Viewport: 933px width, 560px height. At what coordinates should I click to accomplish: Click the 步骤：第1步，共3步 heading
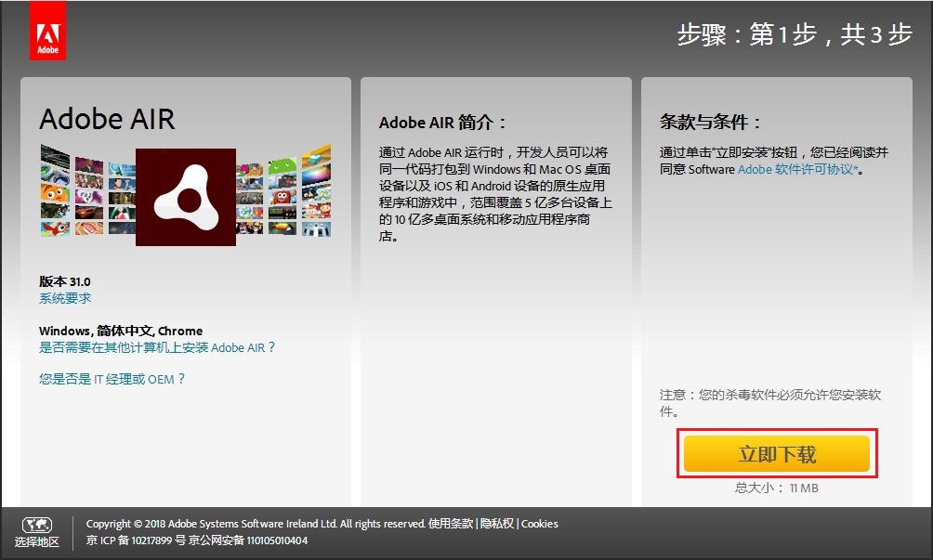795,34
